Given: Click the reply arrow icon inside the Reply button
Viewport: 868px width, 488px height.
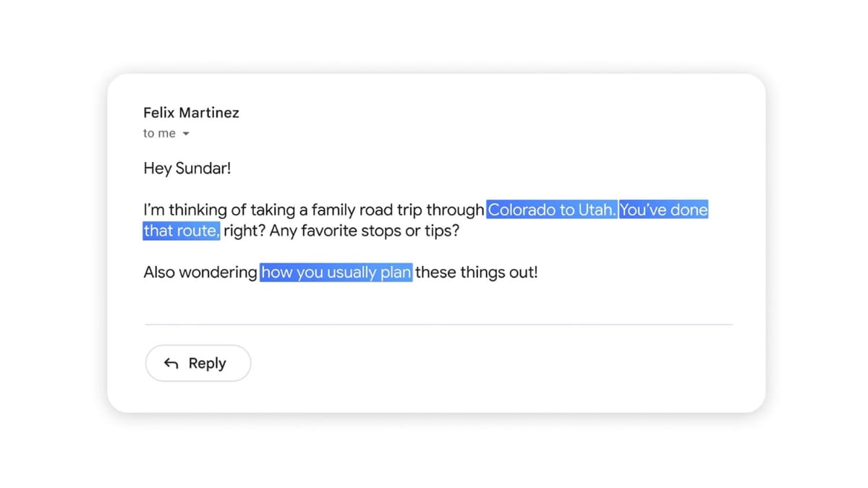Looking at the screenshot, I should tap(171, 363).
